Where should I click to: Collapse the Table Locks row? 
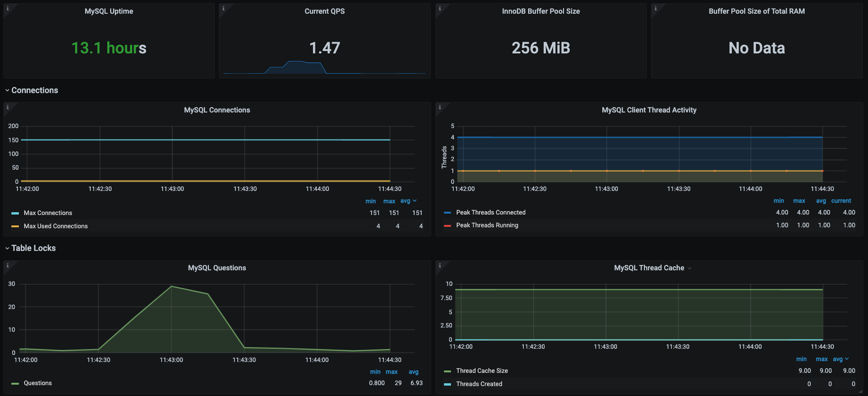(x=30, y=248)
